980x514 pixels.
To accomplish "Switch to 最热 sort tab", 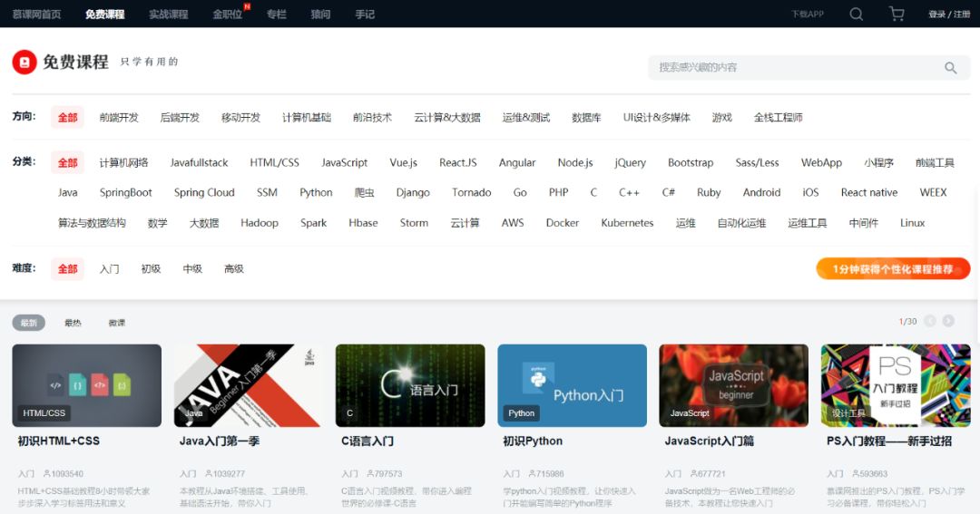I will [x=73, y=322].
